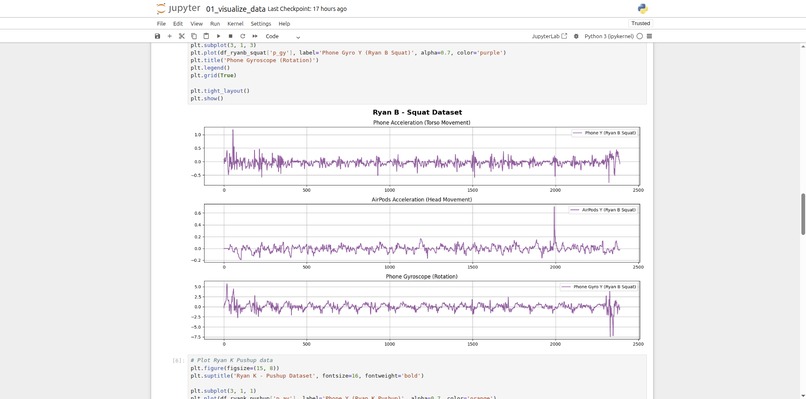Click the plt.legend() code line

point(210,67)
